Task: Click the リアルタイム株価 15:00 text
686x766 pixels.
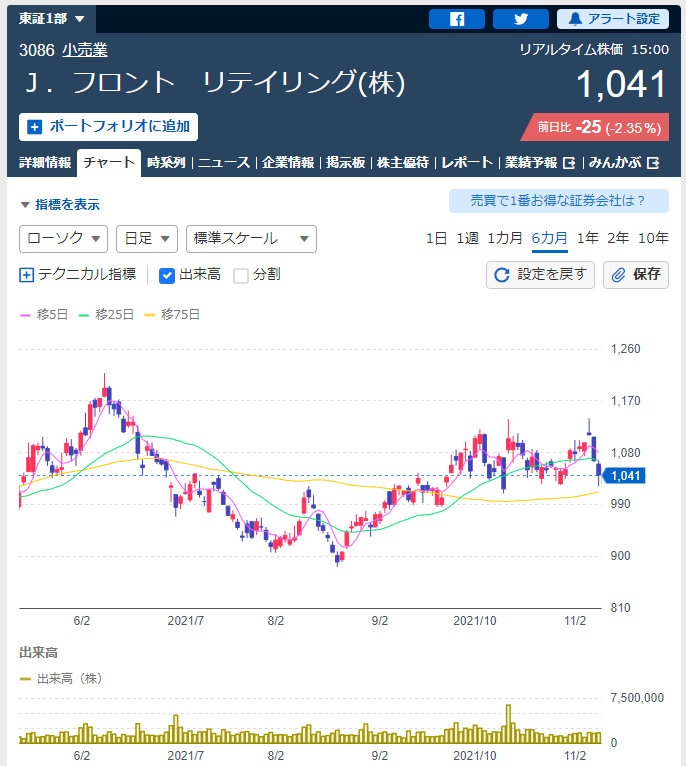Action: point(594,49)
